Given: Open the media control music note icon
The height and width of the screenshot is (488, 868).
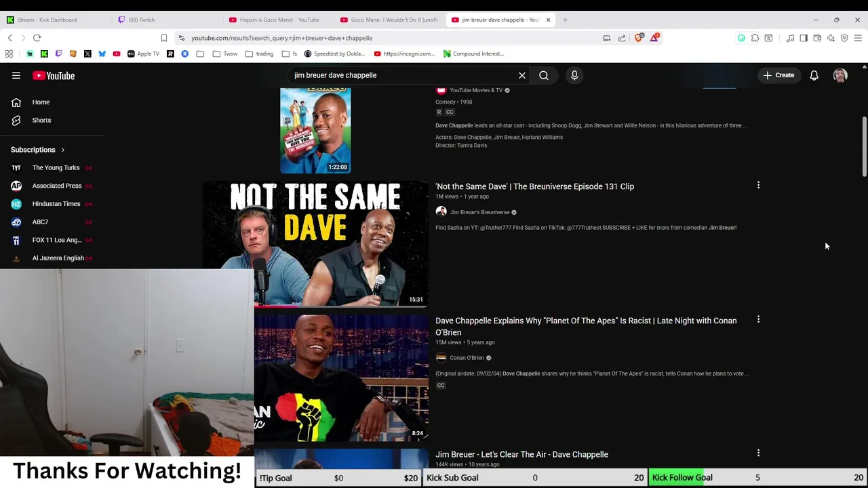Looking at the screenshot, I should coord(790,38).
